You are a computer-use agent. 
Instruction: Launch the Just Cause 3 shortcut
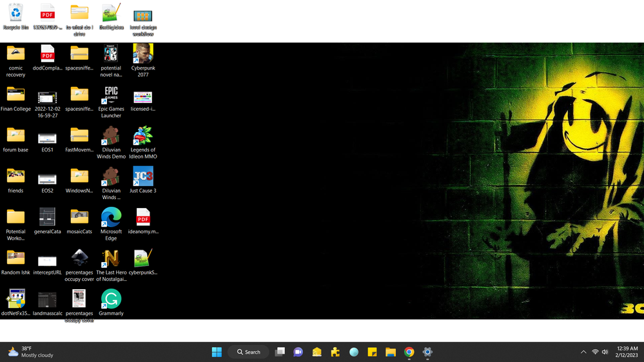click(143, 180)
